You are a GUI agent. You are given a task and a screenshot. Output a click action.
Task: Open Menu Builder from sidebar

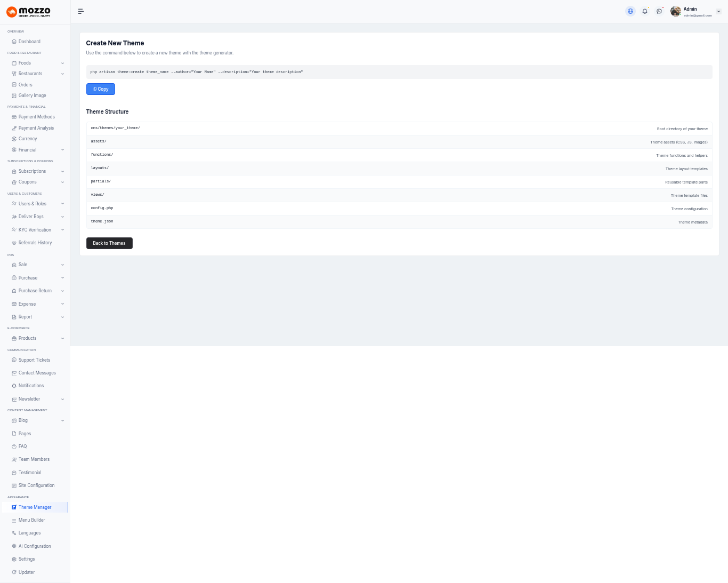tap(31, 520)
